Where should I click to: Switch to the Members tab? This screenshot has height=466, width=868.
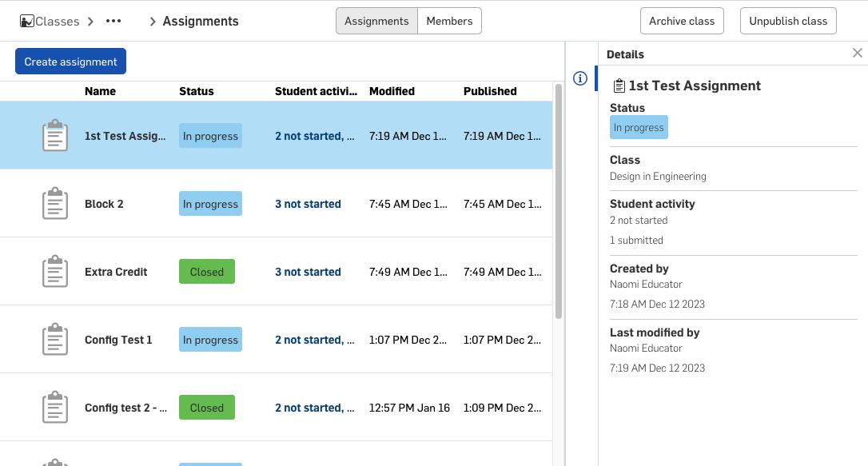tap(449, 21)
